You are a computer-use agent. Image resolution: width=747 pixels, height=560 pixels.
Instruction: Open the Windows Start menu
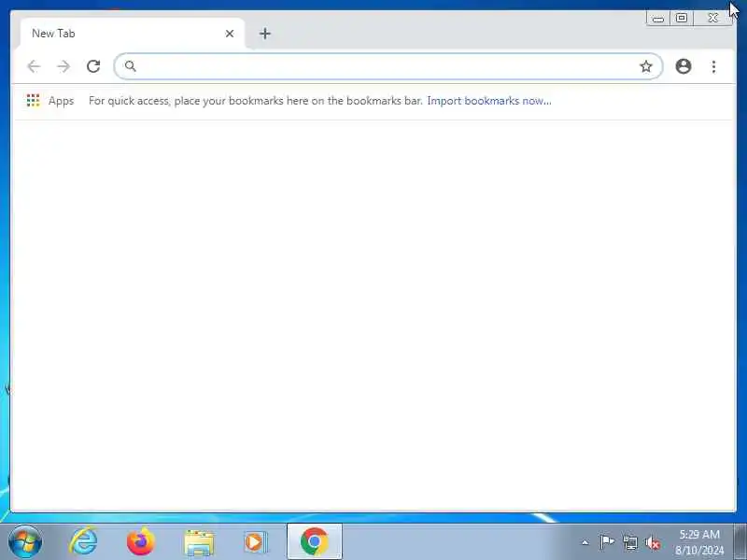[25, 541]
